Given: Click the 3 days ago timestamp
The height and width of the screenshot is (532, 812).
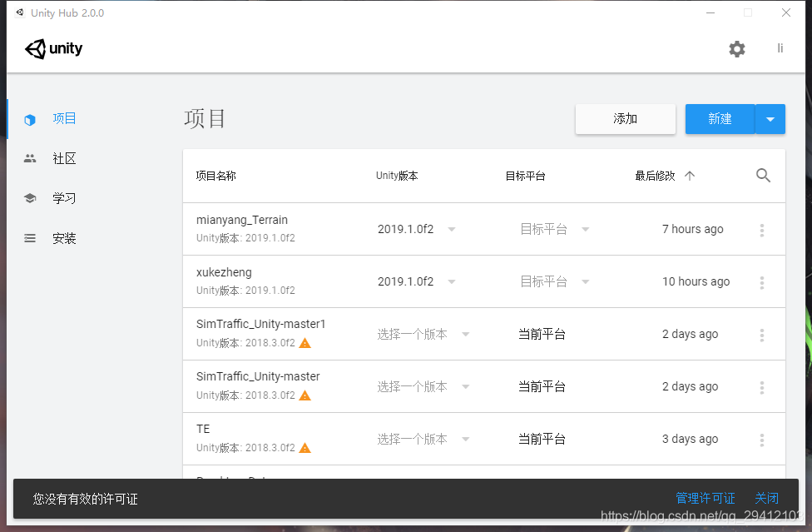Looking at the screenshot, I should click(690, 439).
